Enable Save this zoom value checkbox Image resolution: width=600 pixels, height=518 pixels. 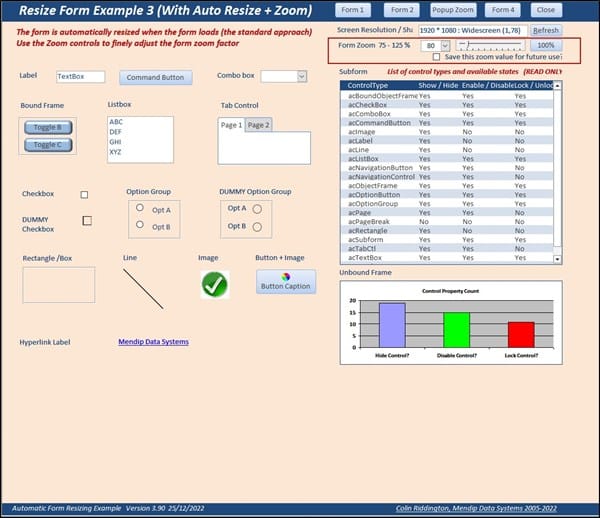436,57
